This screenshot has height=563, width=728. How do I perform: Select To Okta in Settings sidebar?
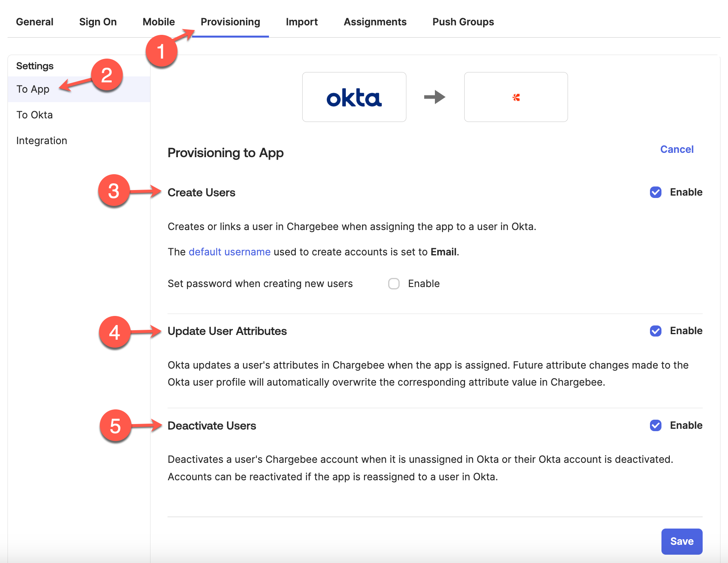tap(34, 115)
